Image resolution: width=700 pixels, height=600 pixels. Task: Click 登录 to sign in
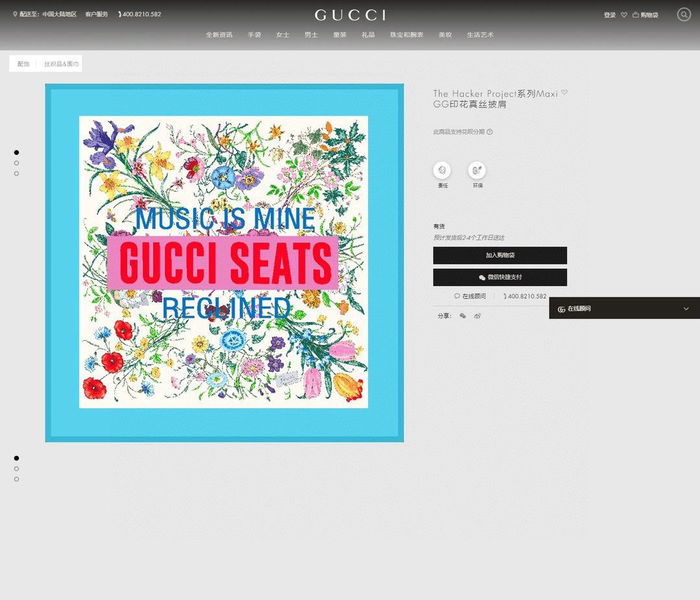tap(609, 15)
